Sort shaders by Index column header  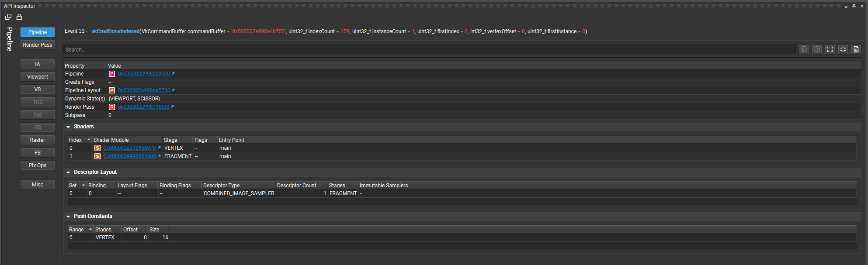80,140
